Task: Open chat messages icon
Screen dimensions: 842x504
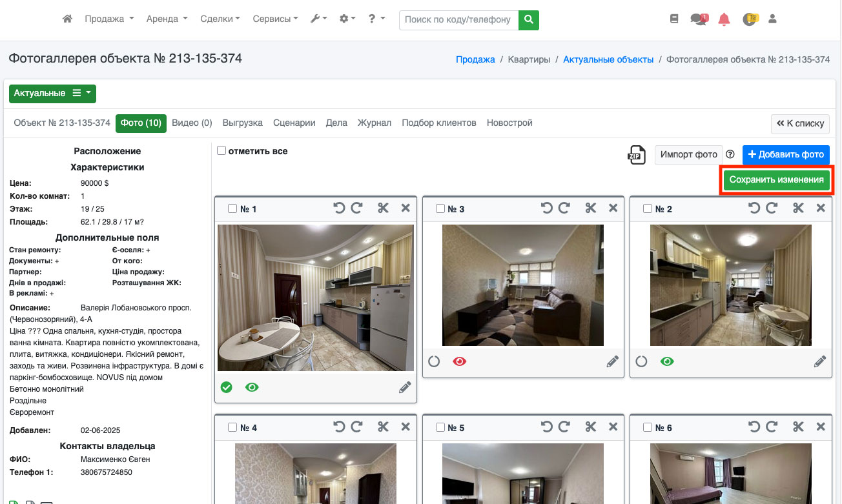Action: pyautogui.click(x=698, y=19)
